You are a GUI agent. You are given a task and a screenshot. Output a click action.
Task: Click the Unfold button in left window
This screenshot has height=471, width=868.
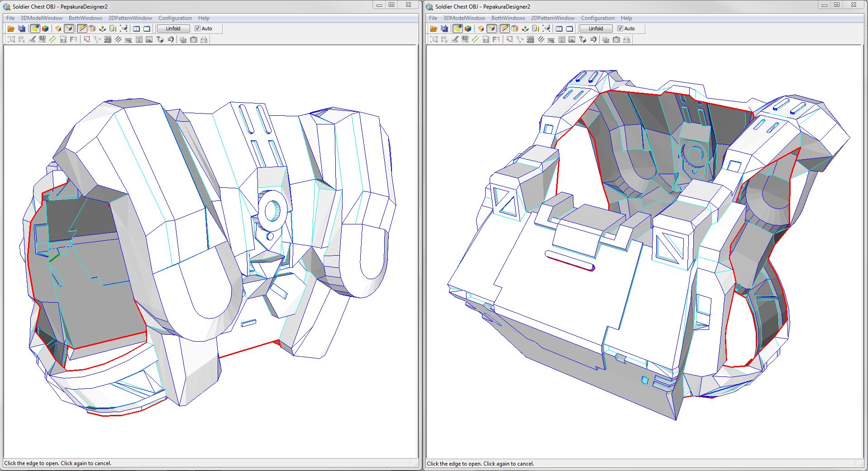(x=173, y=29)
